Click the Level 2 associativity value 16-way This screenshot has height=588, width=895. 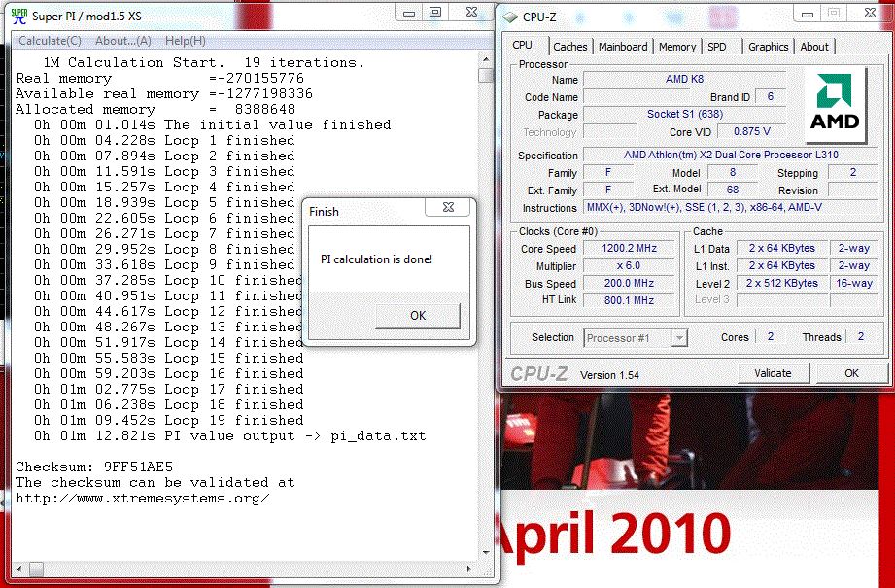[854, 283]
